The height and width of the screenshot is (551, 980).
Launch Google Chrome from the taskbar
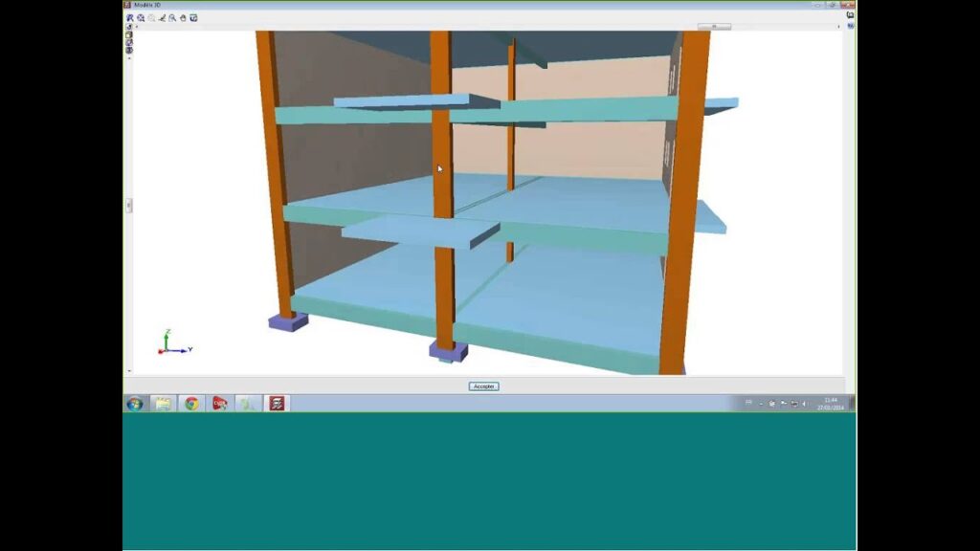pos(191,404)
